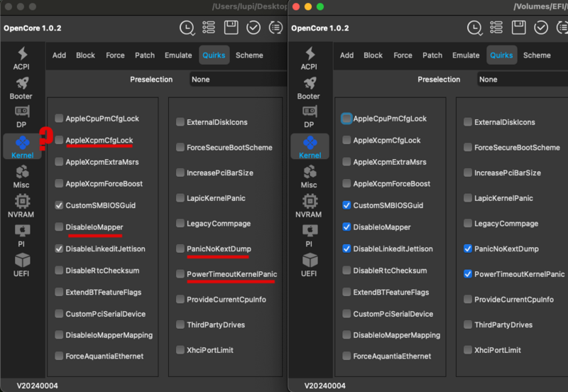This screenshot has width=568, height=392.
Task: Enable ForceAquantiaEthernet in right window
Action: pyautogui.click(x=346, y=356)
